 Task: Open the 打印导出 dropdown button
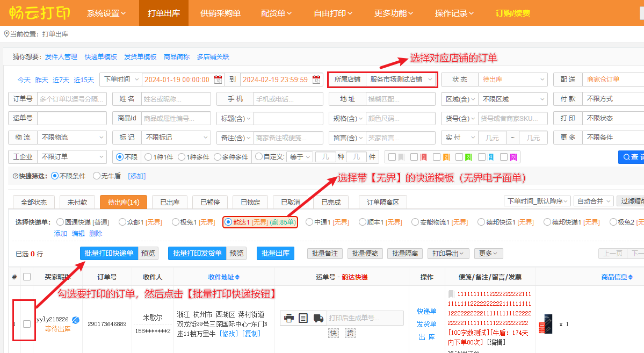(450, 254)
